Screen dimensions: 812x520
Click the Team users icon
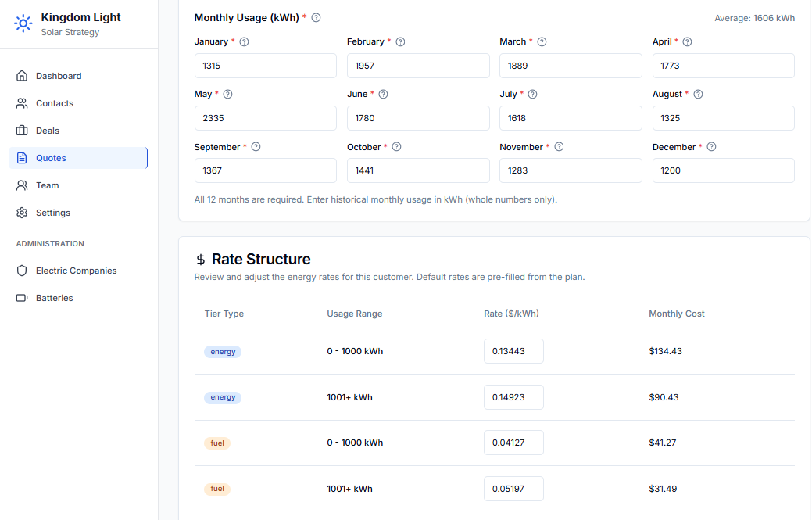point(22,185)
